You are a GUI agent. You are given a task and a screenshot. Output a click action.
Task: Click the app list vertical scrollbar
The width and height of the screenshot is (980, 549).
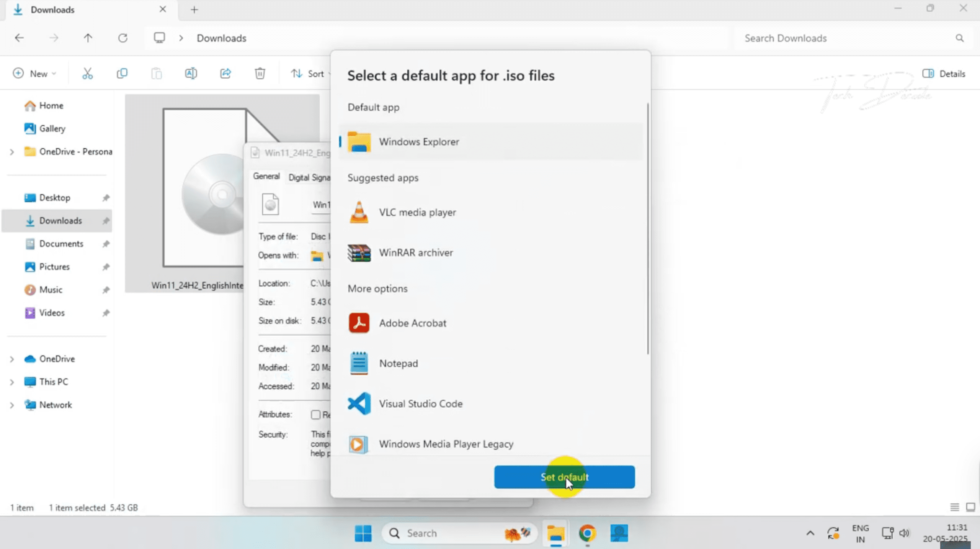[648, 230]
